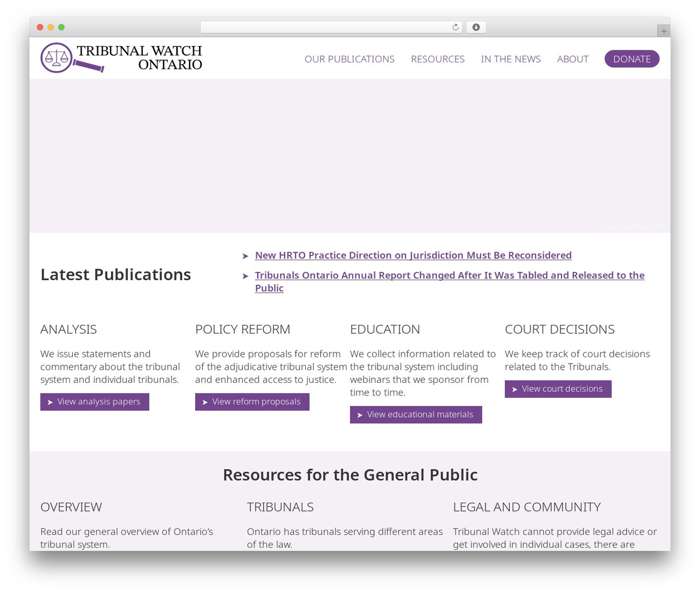Open Our Publications menu

coord(349,59)
